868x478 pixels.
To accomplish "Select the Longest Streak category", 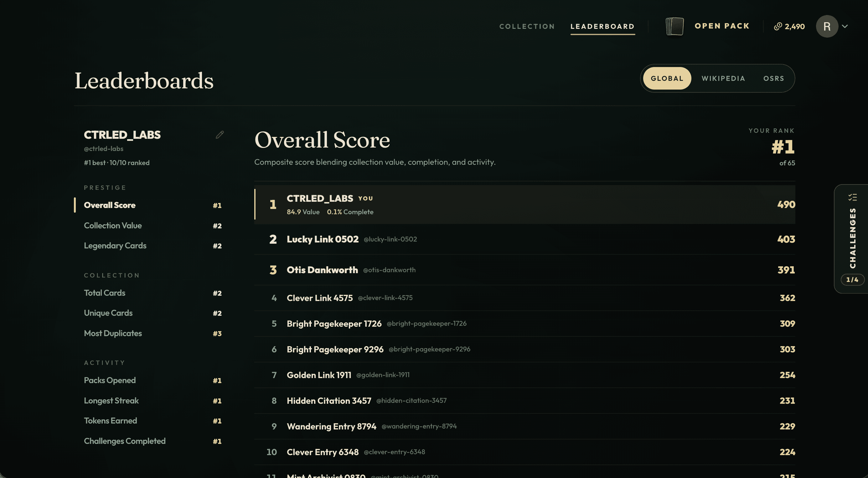I will [152, 401].
